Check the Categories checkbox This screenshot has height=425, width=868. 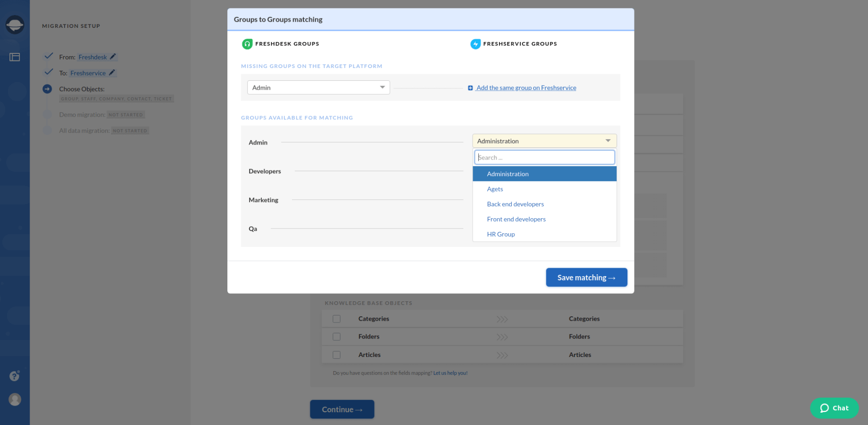pyautogui.click(x=336, y=319)
